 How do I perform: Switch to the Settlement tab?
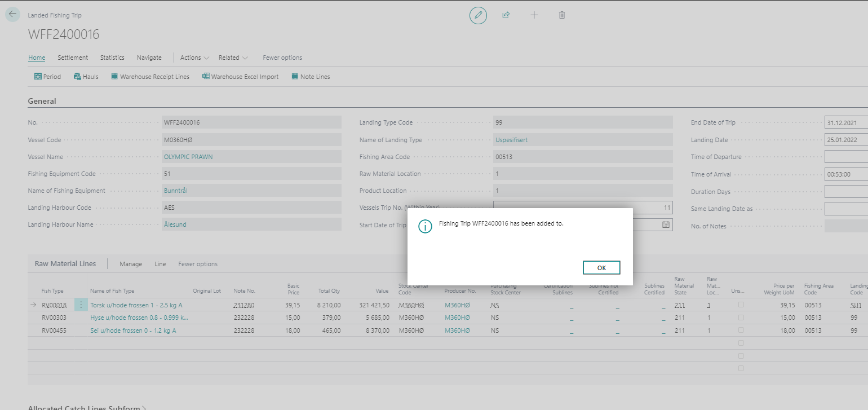pos(73,58)
